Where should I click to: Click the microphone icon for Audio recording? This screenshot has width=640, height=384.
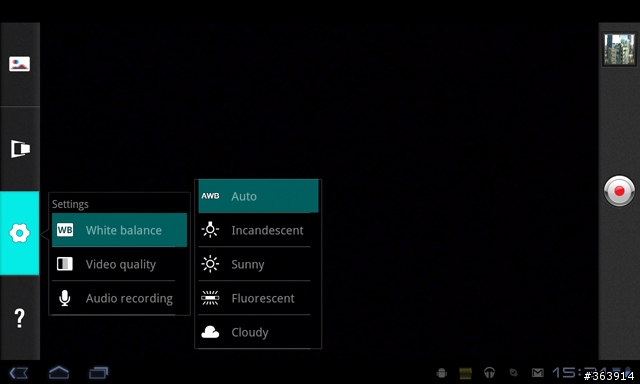64,298
